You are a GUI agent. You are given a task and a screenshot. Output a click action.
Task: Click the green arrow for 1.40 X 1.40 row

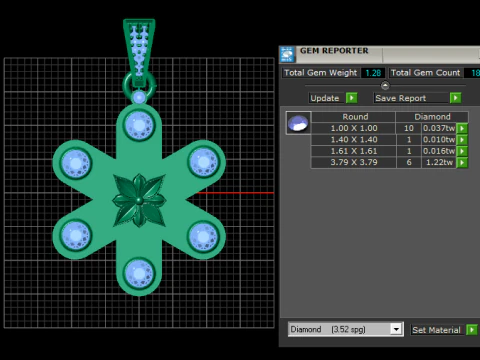point(462,140)
